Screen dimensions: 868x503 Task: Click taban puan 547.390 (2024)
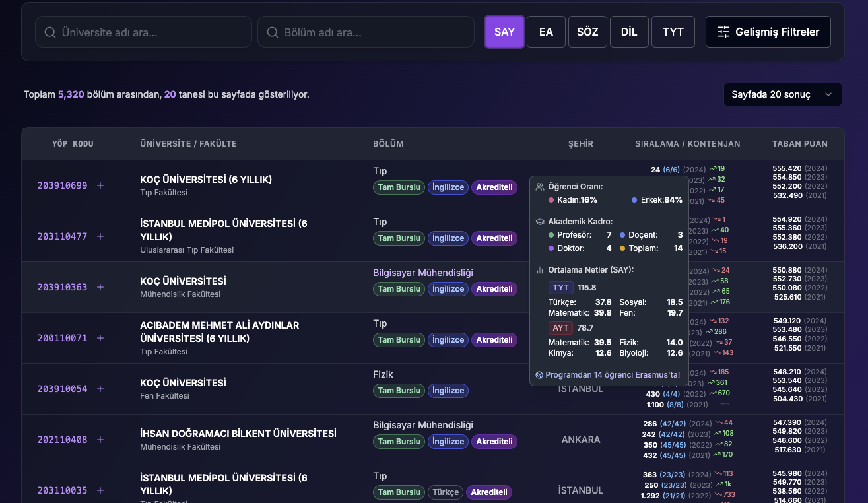(x=800, y=422)
